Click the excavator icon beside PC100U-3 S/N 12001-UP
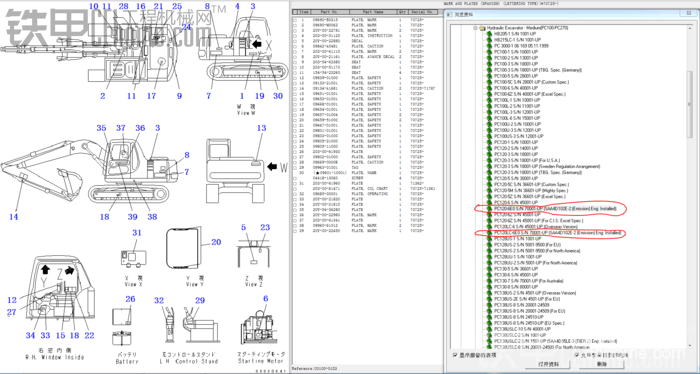Image resolution: width=700 pixels, height=374 pixels. (489, 130)
